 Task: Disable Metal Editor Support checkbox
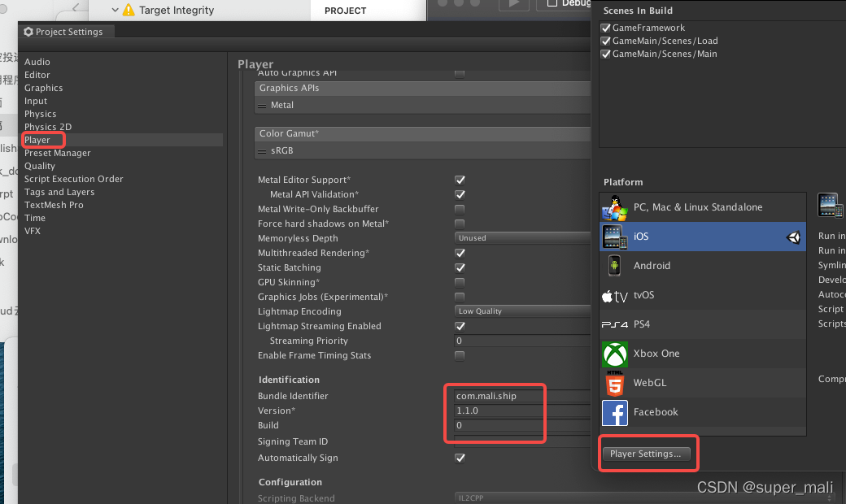[x=460, y=180]
